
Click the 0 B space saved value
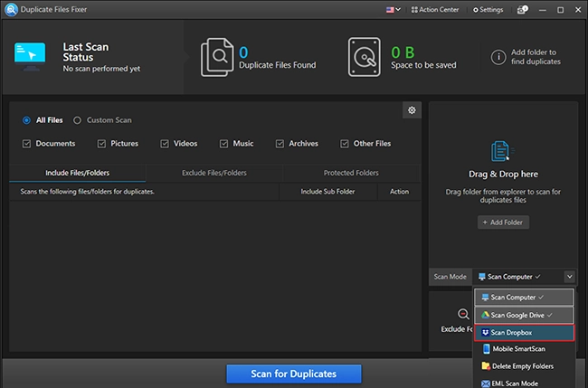(403, 52)
